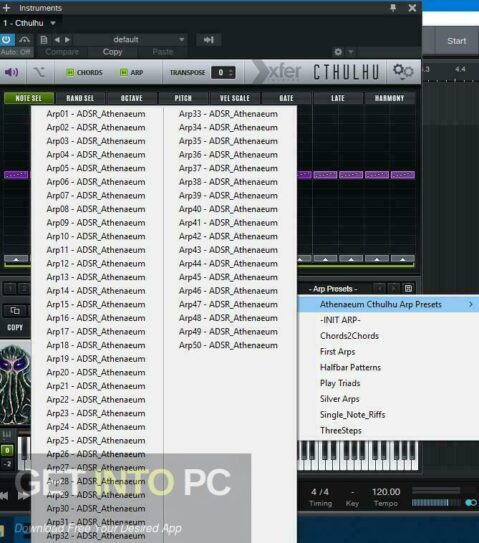Load previous preset with left arrow

tap(57, 40)
